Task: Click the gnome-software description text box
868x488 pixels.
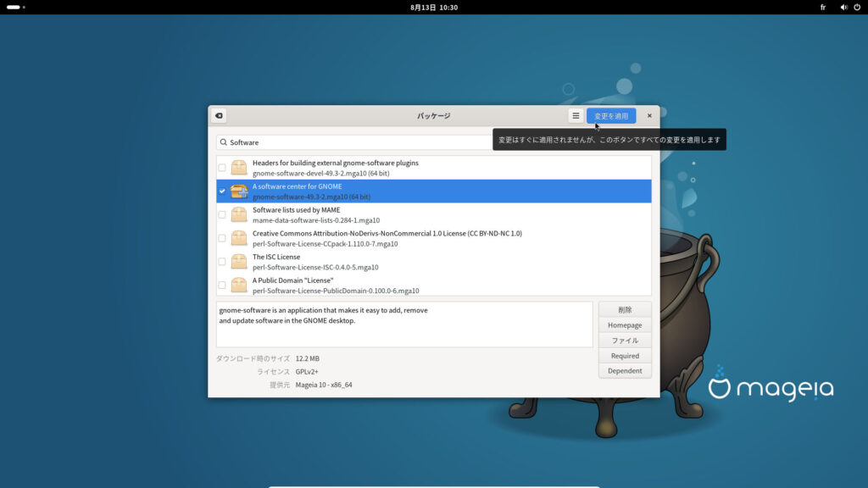Action: tap(404, 324)
